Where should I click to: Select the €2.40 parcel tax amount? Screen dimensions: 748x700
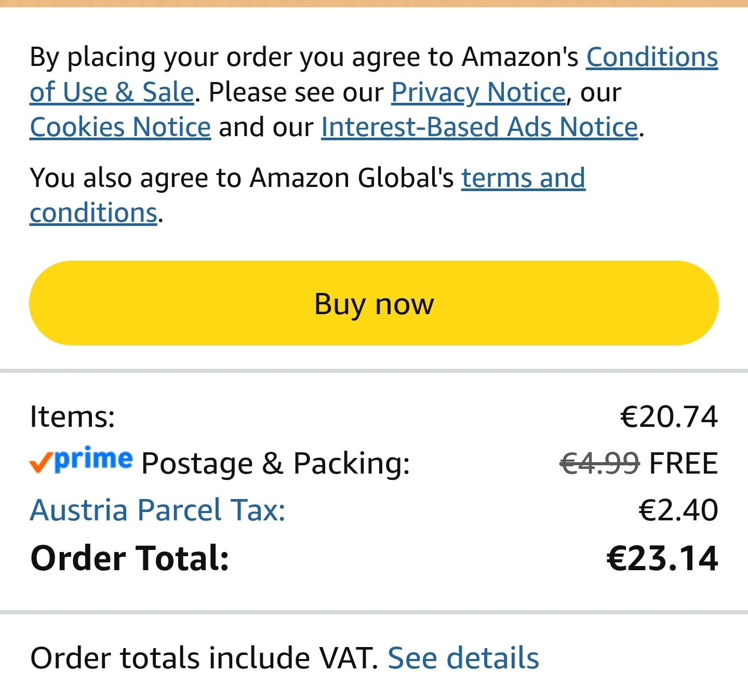(678, 510)
